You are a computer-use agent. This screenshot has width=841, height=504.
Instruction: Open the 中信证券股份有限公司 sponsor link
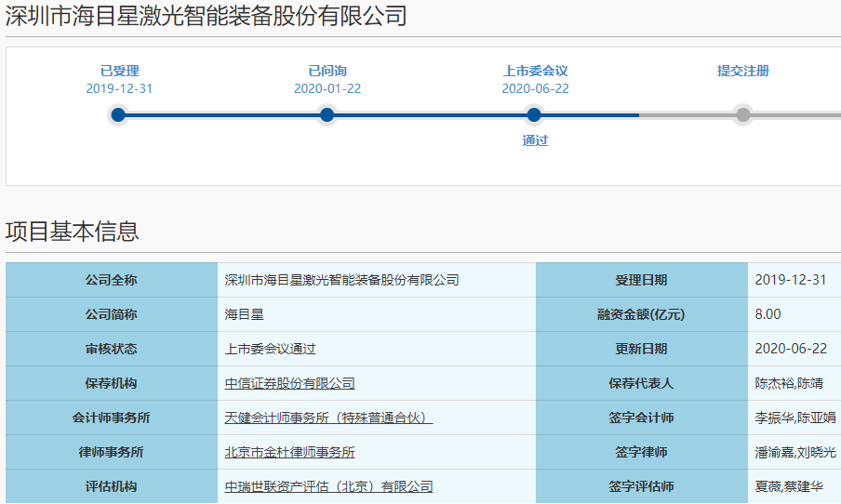(289, 383)
